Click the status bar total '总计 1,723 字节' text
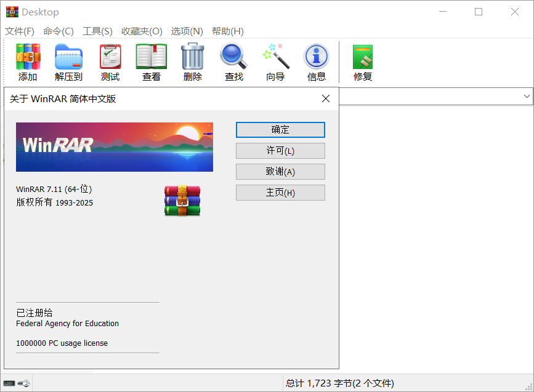 [339, 383]
